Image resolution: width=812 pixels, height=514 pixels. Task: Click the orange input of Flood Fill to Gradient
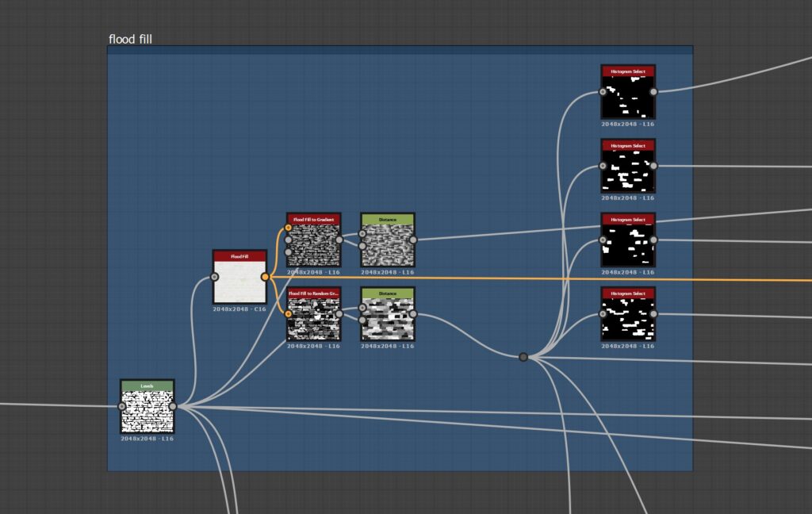coord(288,228)
